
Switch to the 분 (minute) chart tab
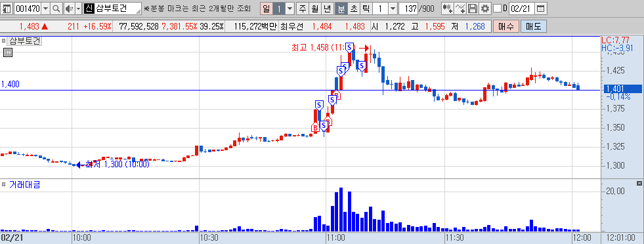pos(341,9)
